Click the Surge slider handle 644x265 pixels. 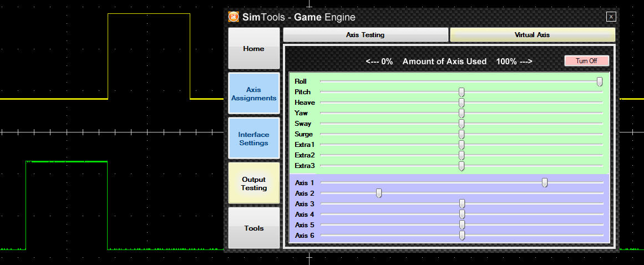coord(462,135)
